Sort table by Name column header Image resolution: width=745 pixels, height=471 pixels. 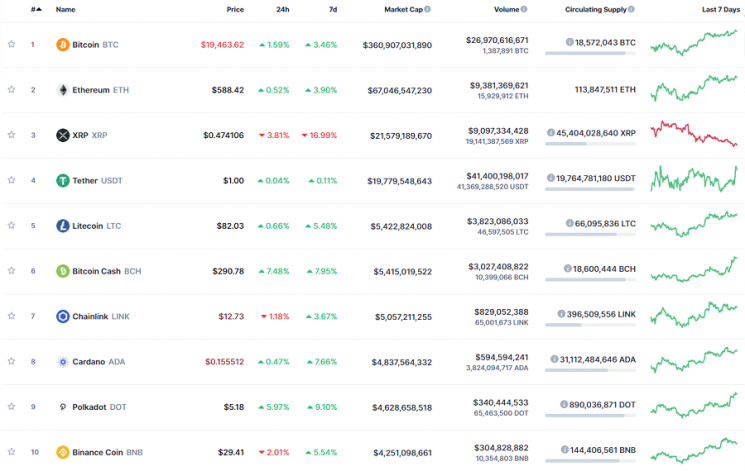pyautogui.click(x=66, y=10)
